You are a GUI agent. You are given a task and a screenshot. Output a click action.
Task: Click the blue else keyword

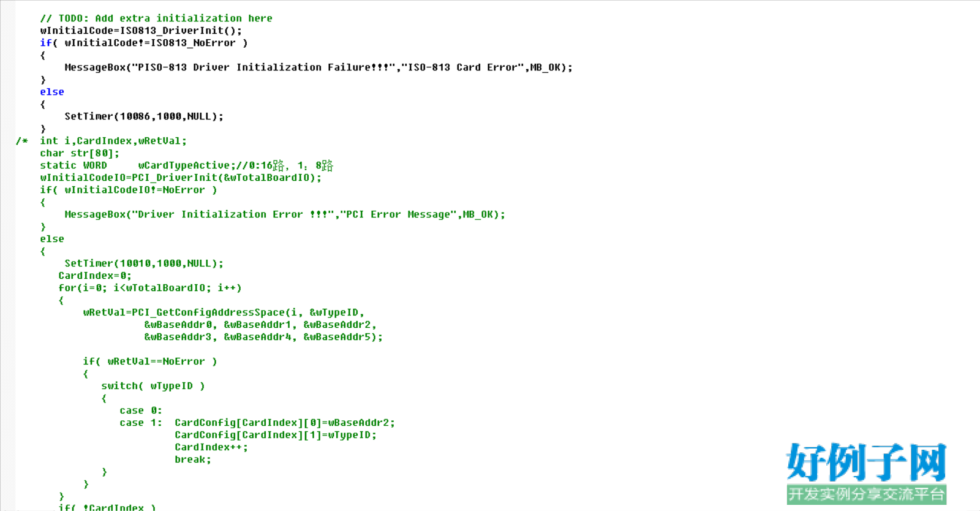pyautogui.click(x=52, y=92)
